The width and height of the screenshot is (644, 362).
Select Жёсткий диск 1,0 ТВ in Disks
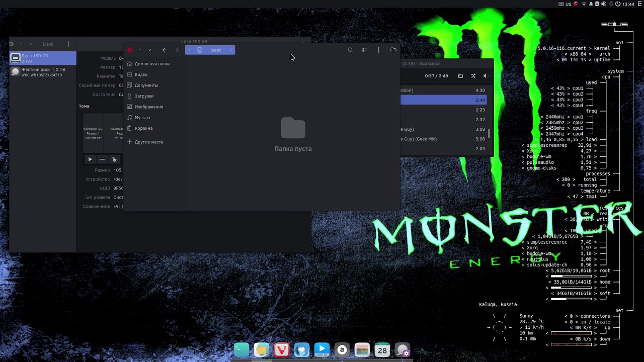tap(43, 72)
